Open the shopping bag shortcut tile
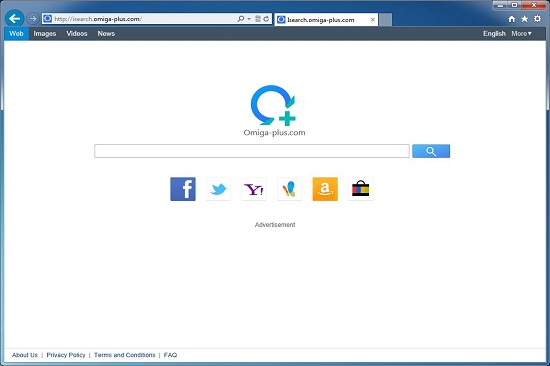This screenshot has width=550, height=366. click(x=361, y=189)
